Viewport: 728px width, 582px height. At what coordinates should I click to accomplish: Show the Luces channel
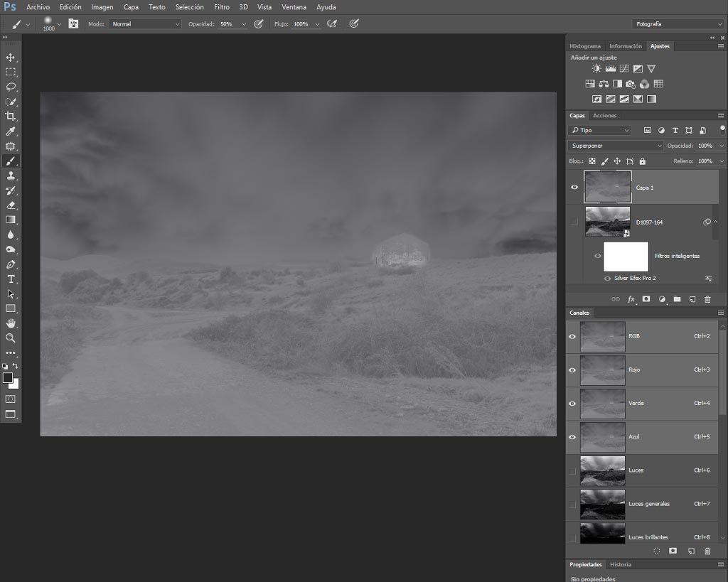click(572, 470)
